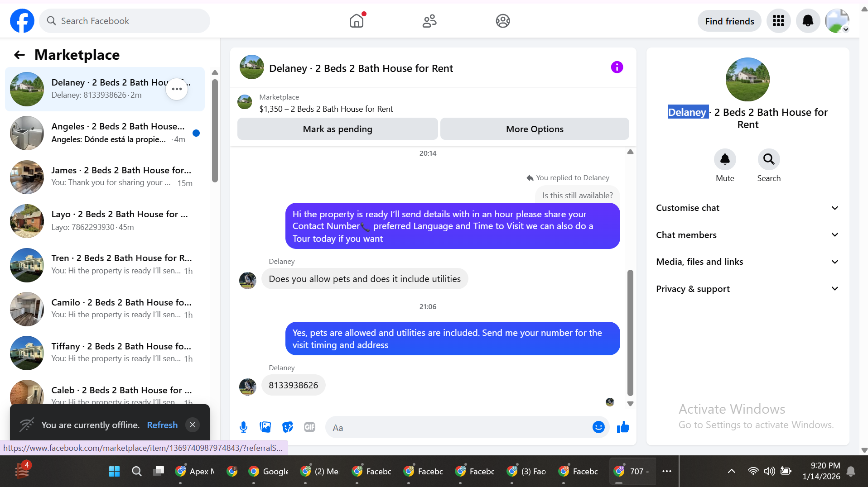Click the chat scrollbar up arrow

coord(630,152)
